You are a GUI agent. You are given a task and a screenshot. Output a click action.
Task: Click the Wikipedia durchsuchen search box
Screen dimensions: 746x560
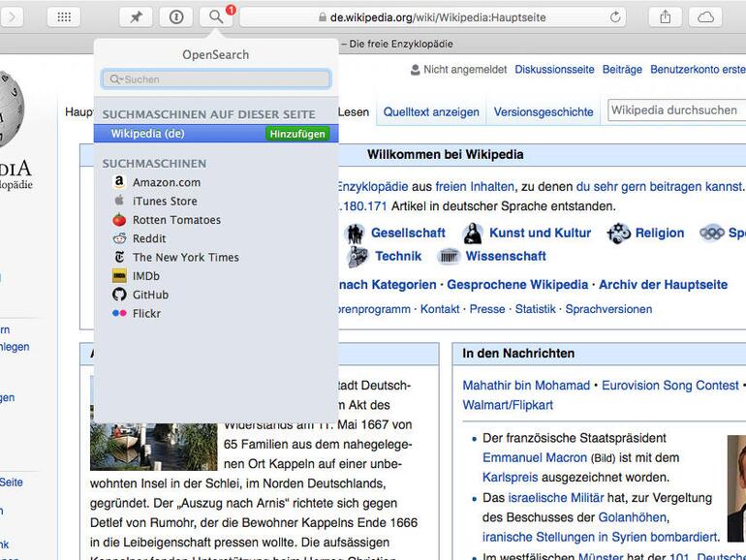pyautogui.click(x=676, y=110)
